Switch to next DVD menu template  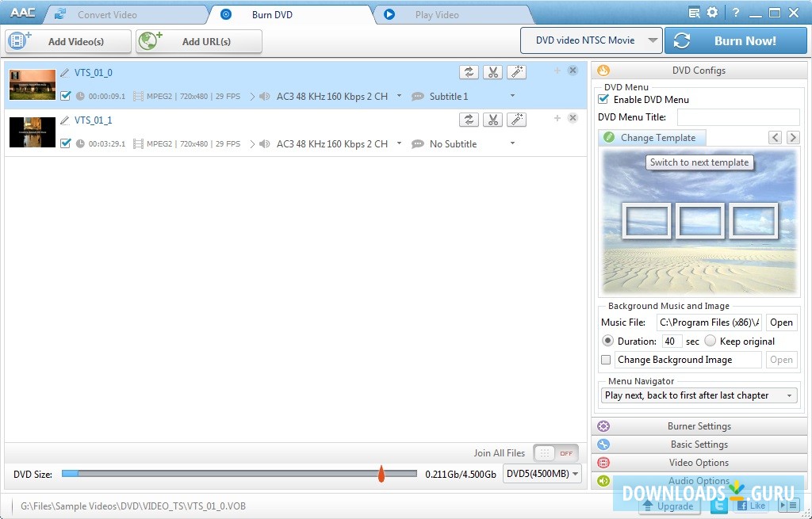792,137
